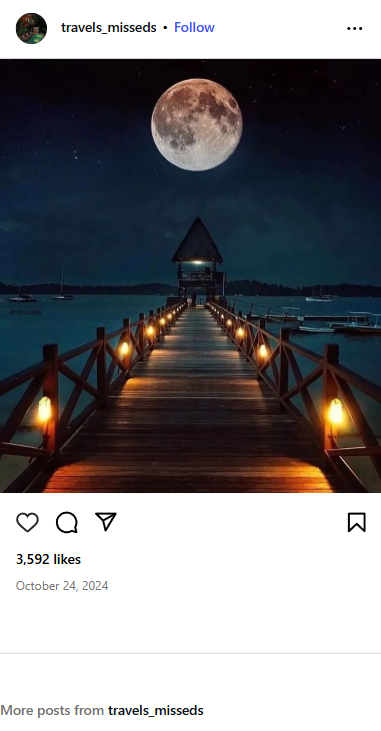
Task: Share the post using the paper plane icon
Action: click(106, 522)
